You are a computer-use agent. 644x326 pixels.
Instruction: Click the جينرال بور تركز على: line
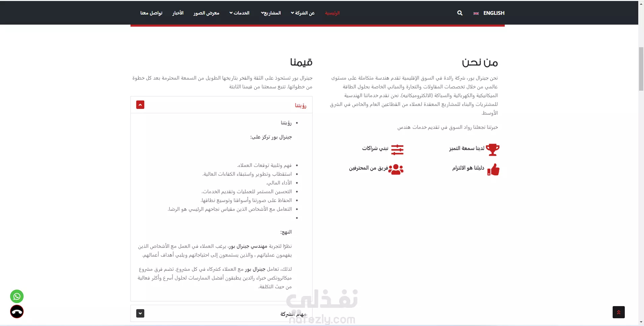coord(271,137)
